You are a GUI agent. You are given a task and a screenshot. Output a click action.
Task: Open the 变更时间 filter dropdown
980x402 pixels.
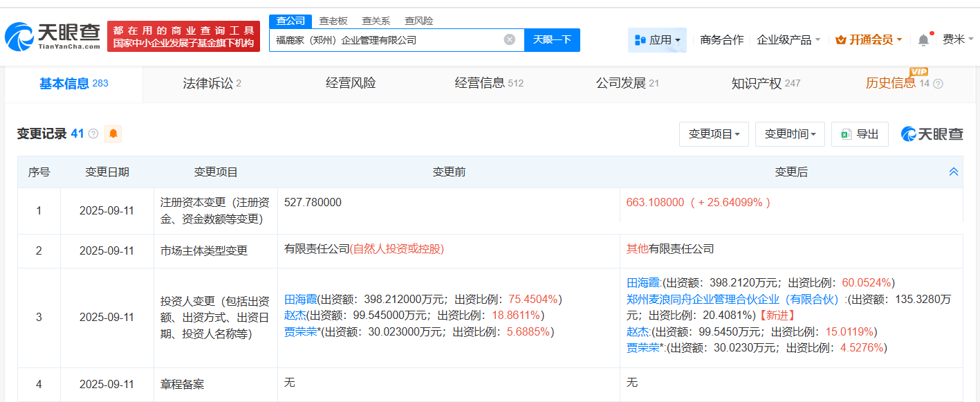790,134
